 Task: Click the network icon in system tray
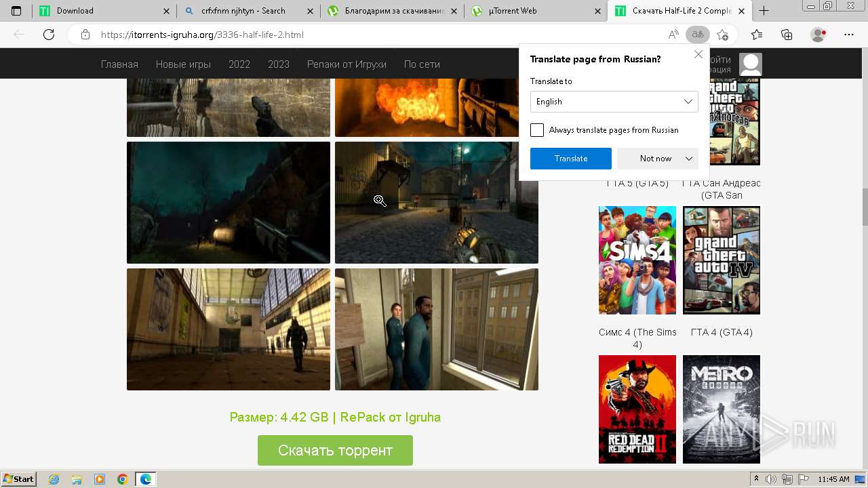[787, 479]
